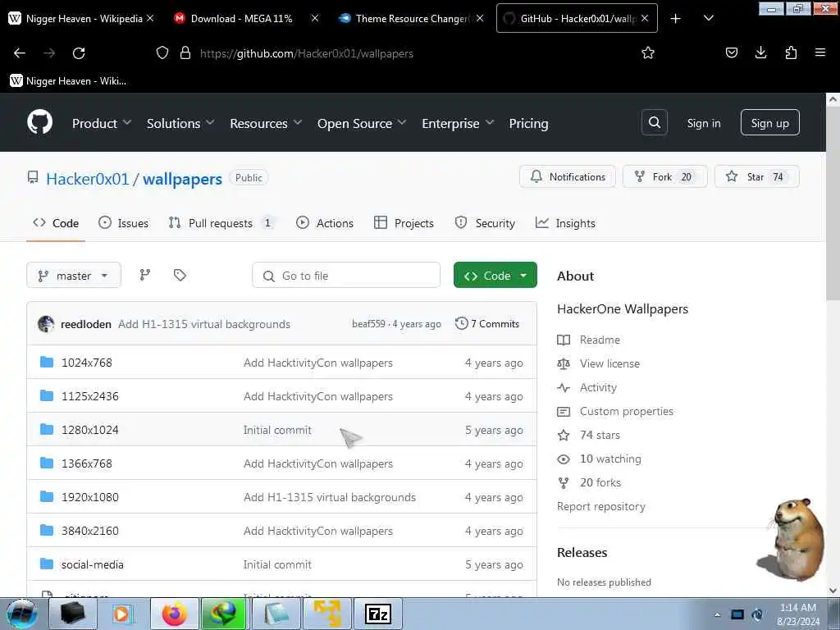Bookmark this page with the star icon
This screenshot has height=630, width=840.
click(648, 52)
